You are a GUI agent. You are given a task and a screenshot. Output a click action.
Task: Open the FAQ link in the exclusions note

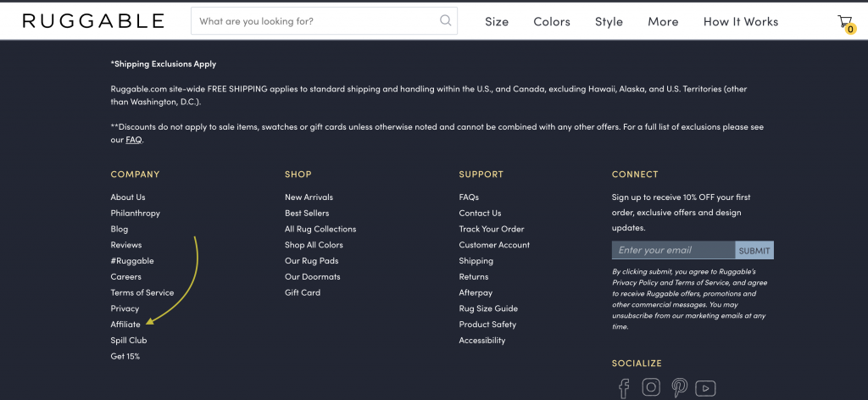(133, 140)
